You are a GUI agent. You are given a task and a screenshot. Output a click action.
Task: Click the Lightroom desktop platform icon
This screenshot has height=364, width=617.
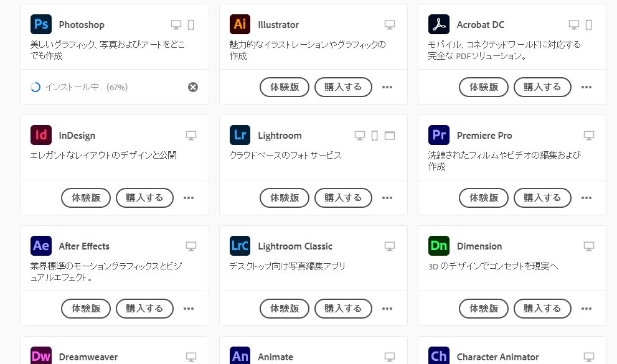tap(360, 136)
